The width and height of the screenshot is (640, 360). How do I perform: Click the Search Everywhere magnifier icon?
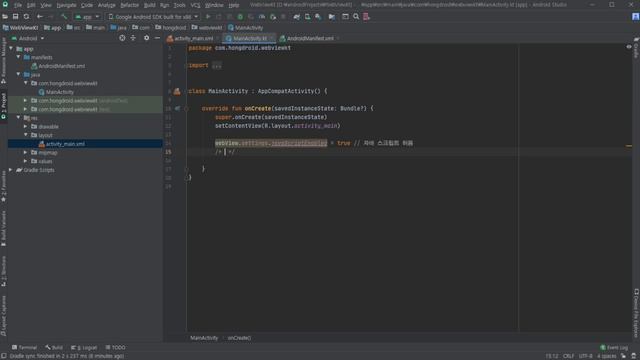356,17
